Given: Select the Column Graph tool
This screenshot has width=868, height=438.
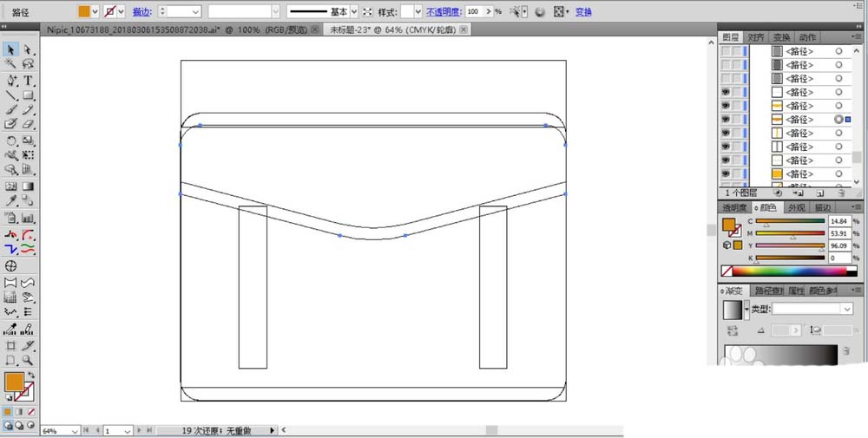Looking at the screenshot, I should pos(28,218).
